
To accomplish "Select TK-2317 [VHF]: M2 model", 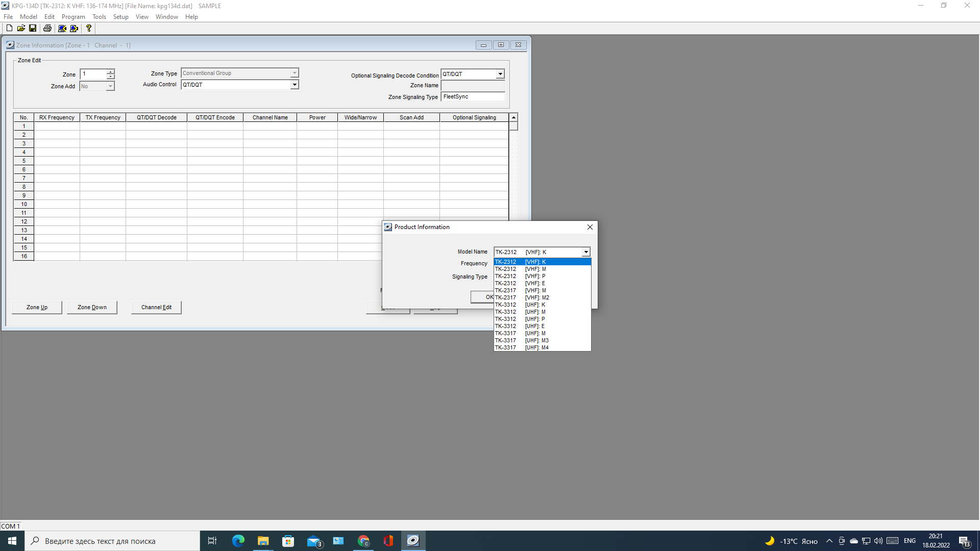I will 542,297.
